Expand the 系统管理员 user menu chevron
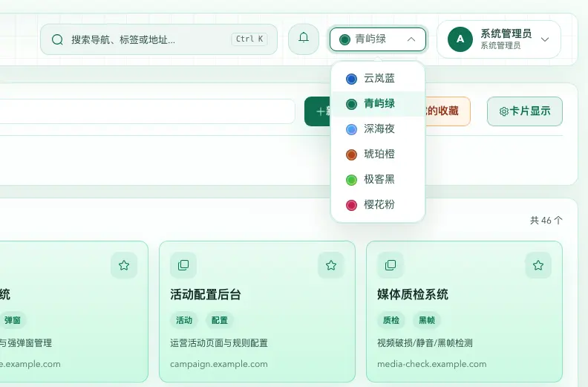 (x=545, y=39)
